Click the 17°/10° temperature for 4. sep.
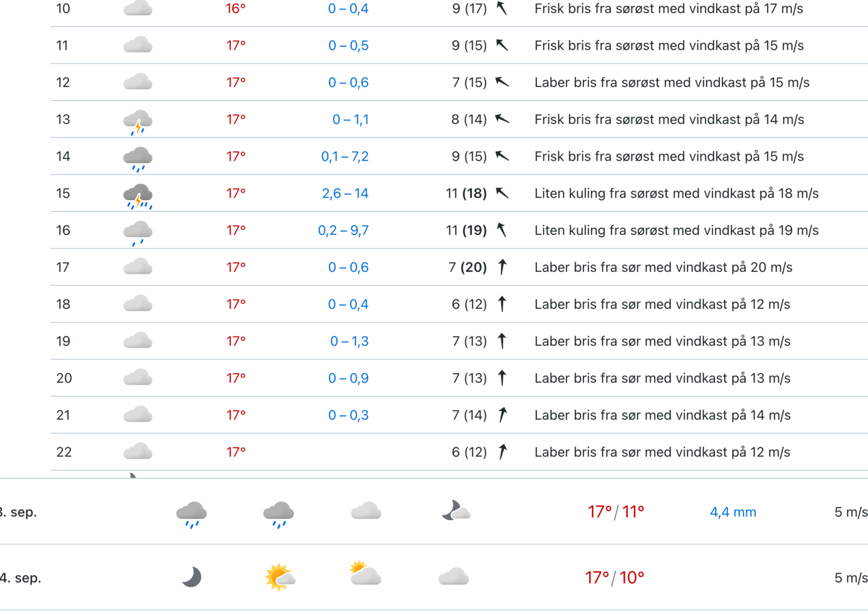The width and height of the screenshot is (868, 614). 615,578
